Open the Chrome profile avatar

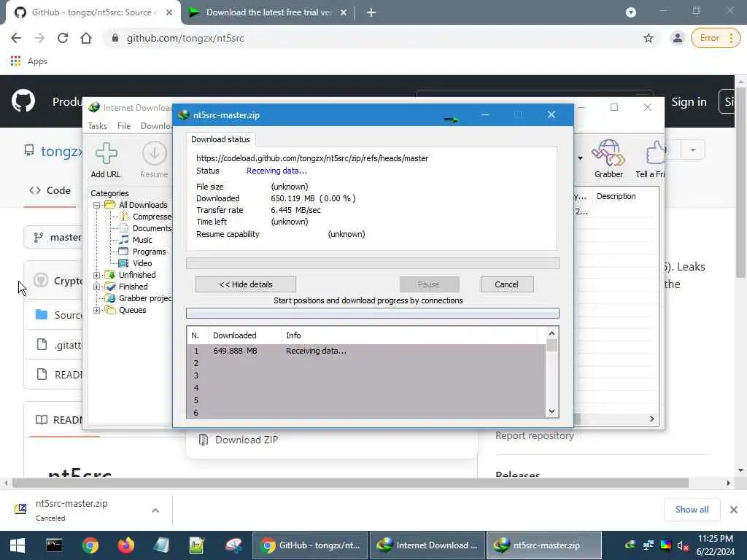coord(677,38)
